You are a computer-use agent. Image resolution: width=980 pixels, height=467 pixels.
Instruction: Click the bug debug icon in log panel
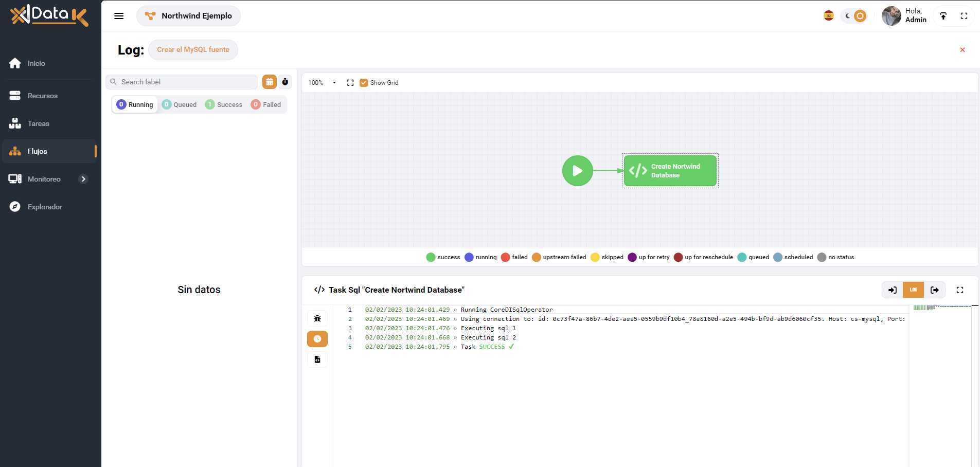pos(317,318)
